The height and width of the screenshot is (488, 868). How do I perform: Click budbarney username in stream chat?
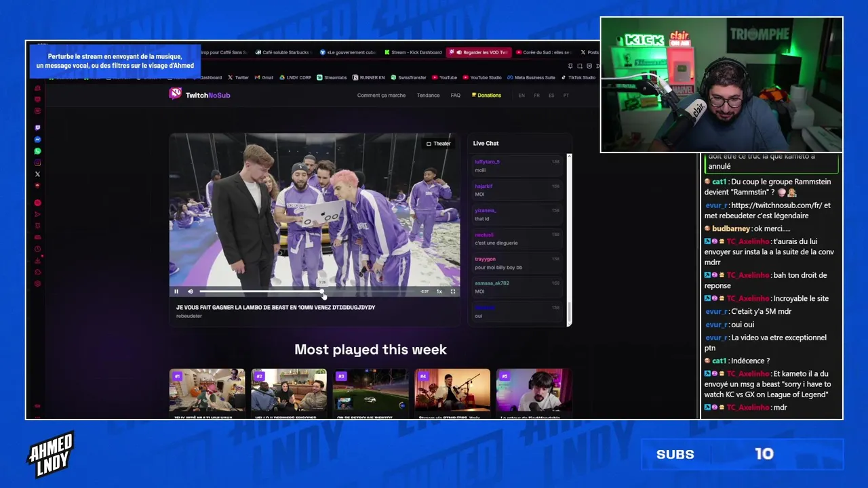[x=731, y=228]
